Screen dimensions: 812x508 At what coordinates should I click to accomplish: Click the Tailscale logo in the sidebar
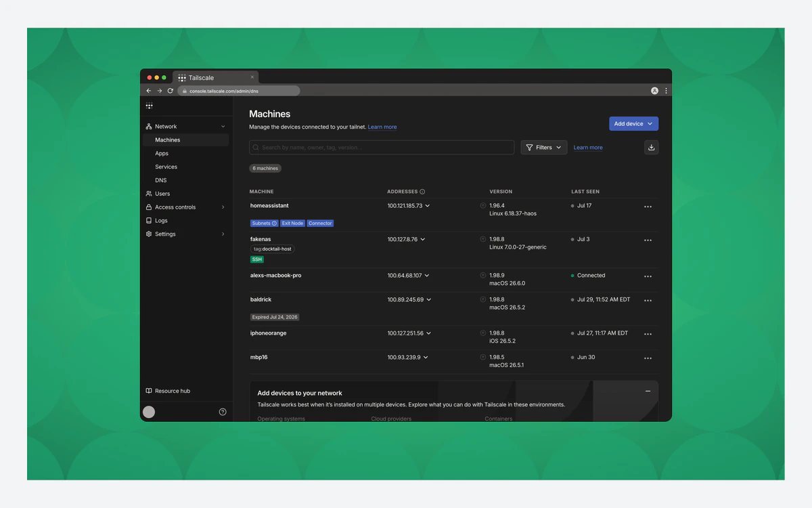[149, 106]
